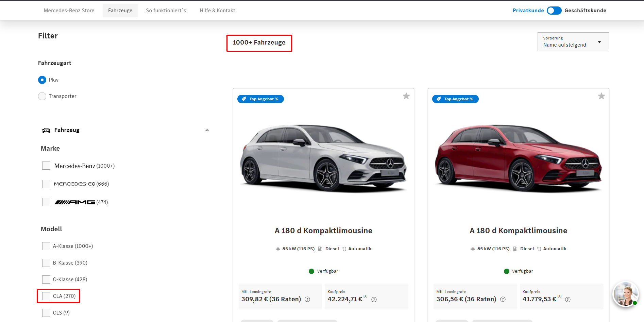Click the 1000+ Fahrzeuge result count

tap(259, 43)
